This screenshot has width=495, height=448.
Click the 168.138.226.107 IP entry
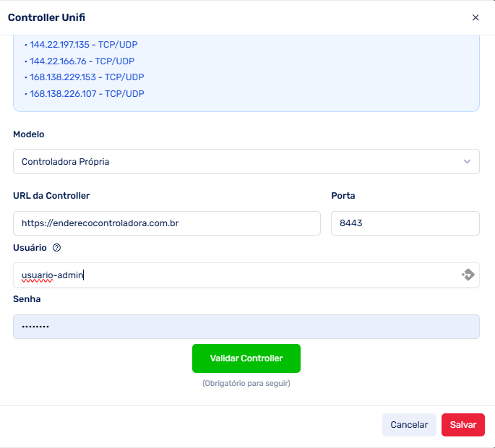pyautogui.click(x=84, y=94)
